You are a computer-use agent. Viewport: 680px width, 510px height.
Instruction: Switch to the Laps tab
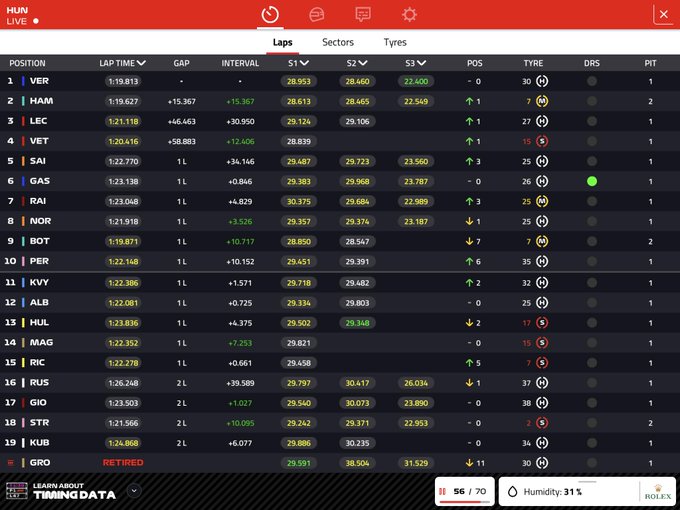[x=282, y=42]
